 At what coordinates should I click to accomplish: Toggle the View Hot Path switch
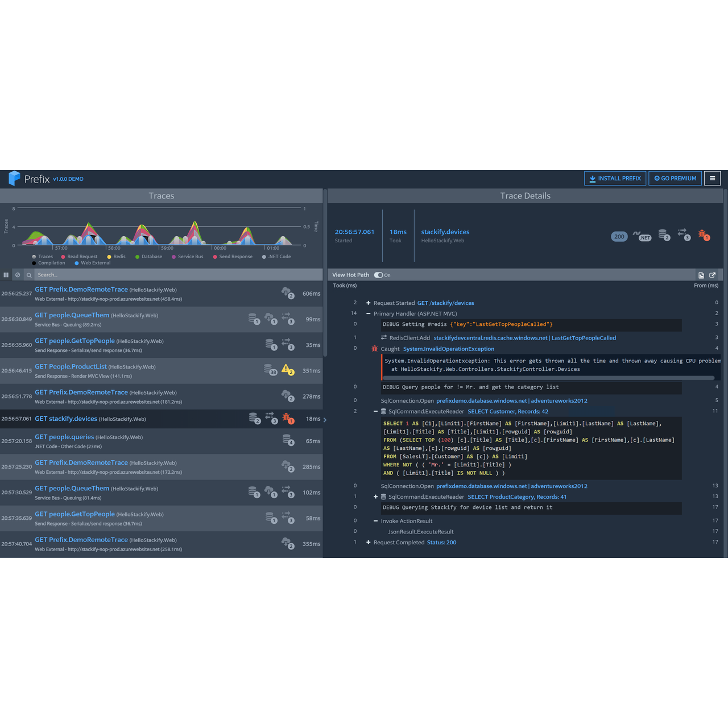(378, 275)
